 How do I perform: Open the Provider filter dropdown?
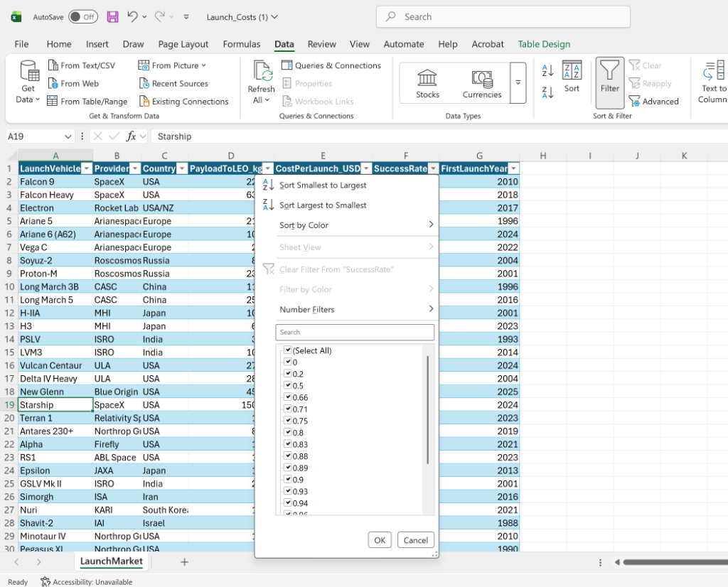coord(135,168)
